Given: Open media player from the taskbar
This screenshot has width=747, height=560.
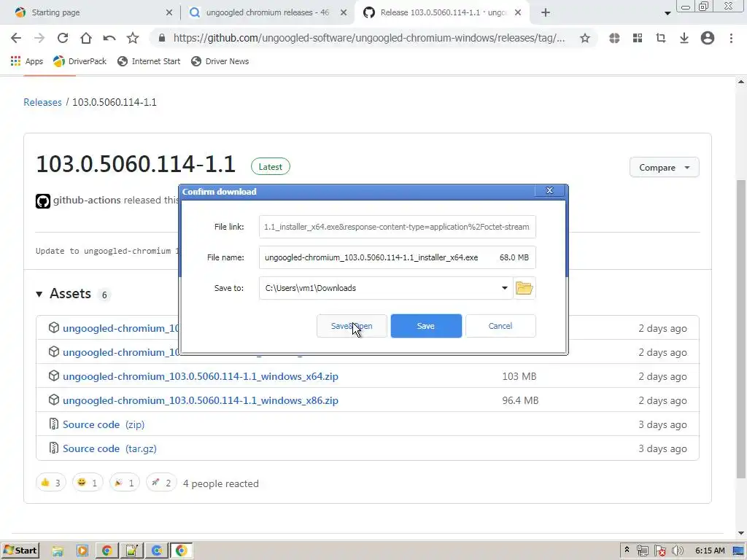Looking at the screenshot, I should [x=82, y=551].
